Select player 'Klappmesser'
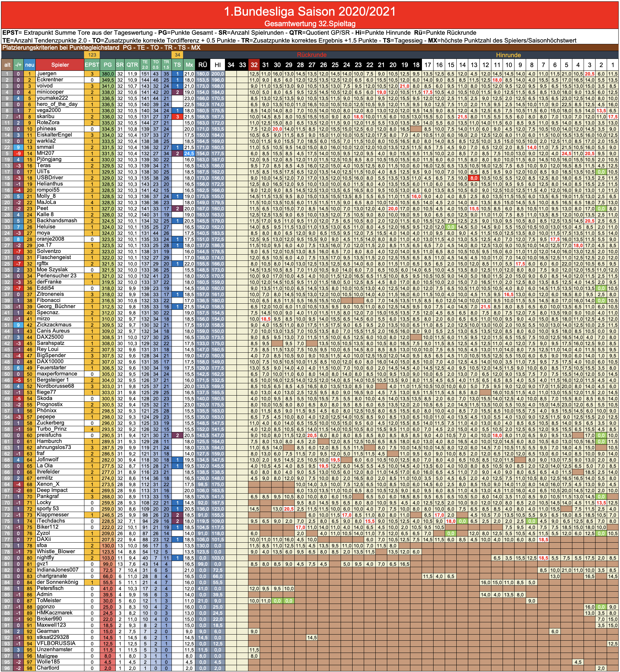The height and width of the screenshot is (672, 620). (x=60, y=515)
